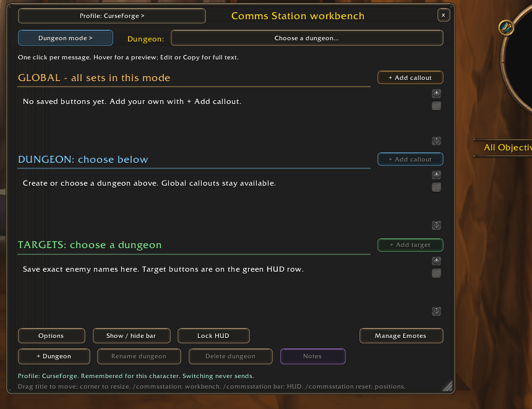The image size is (532, 409).
Task: Click the minimap tracking icon
Action: click(x=506, y=27)
